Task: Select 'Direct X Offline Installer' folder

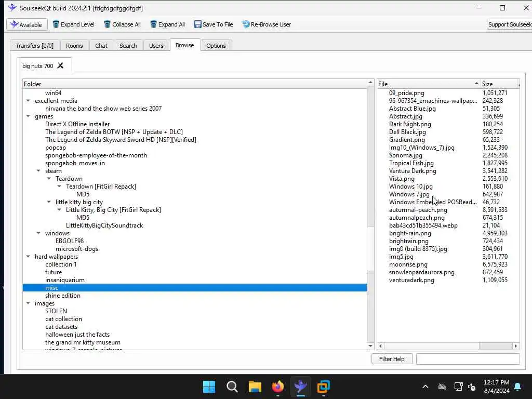Action: point(77,124)
